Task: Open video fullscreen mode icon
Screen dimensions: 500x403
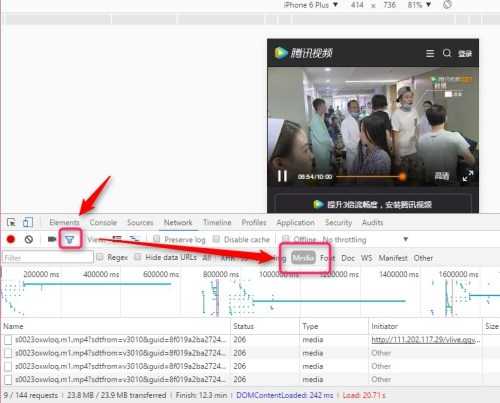Action: 468,176
